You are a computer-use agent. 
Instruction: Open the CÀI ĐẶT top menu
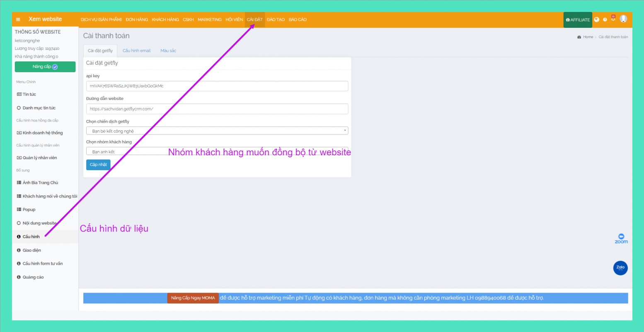tap(254, 20)
